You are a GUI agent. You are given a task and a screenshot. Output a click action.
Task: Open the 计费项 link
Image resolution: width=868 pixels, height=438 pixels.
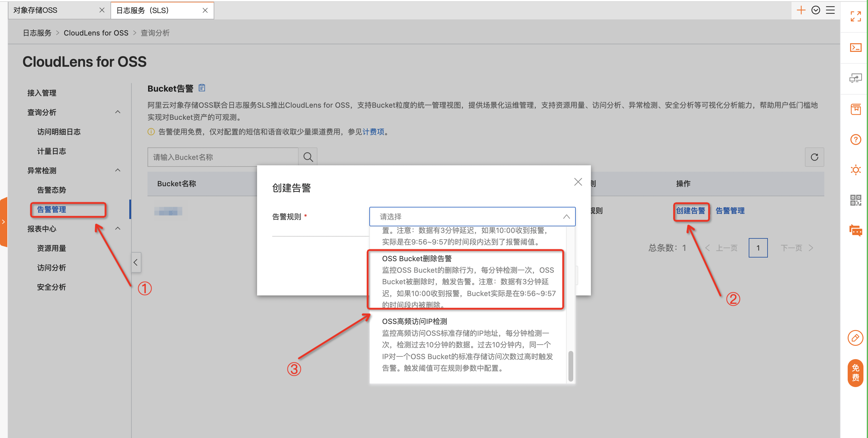click(373, 132)
